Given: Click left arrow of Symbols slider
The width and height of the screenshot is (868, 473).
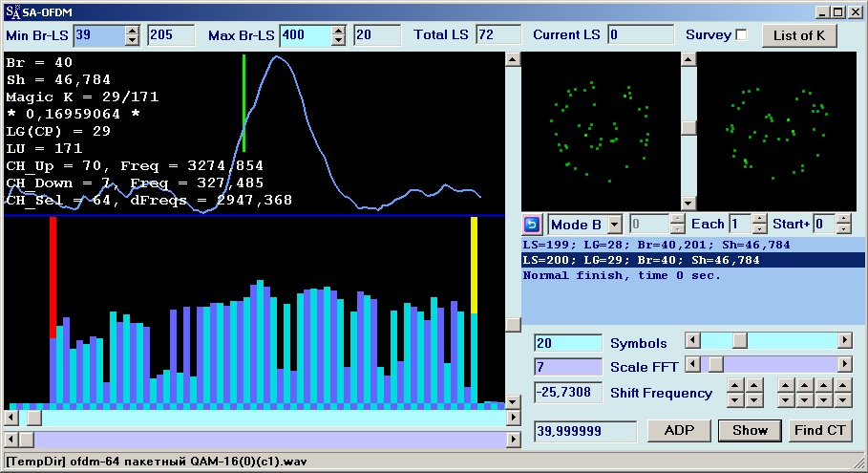Looking at the screenshot, I should point(693,341).
